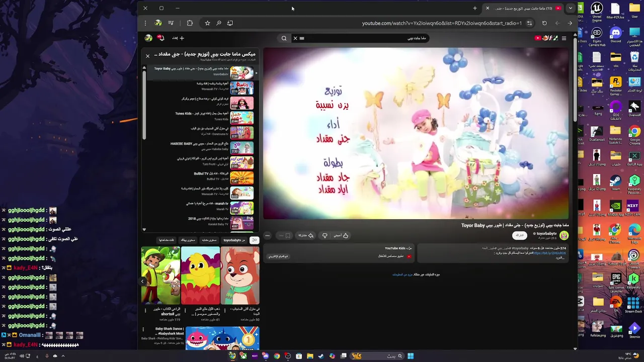
Task: Open the YouTube hamburger guide menu
Action: pyautogui.click(x=564, y=38)
